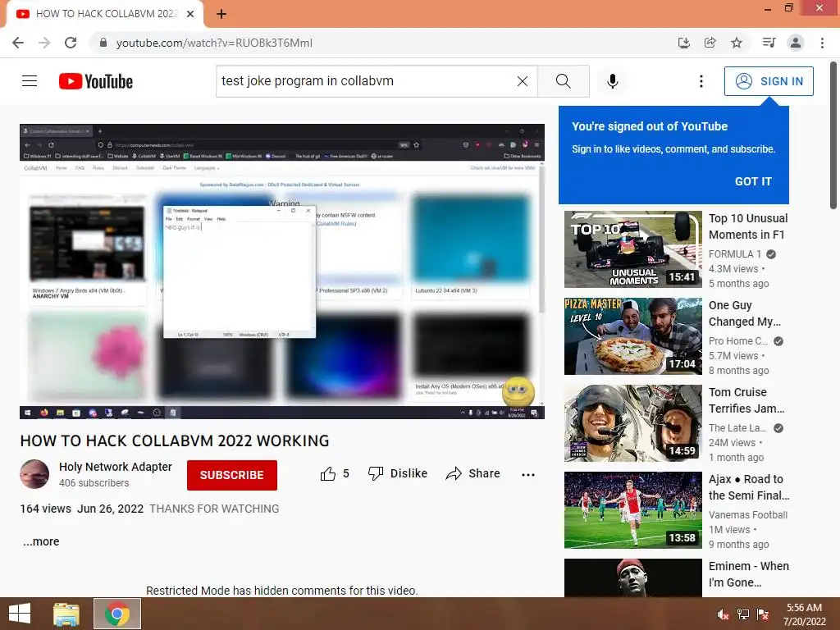This screenshot has height=630, width=840.
Task: View site info via the padlock icon
Action: click(x=103, y=43)
